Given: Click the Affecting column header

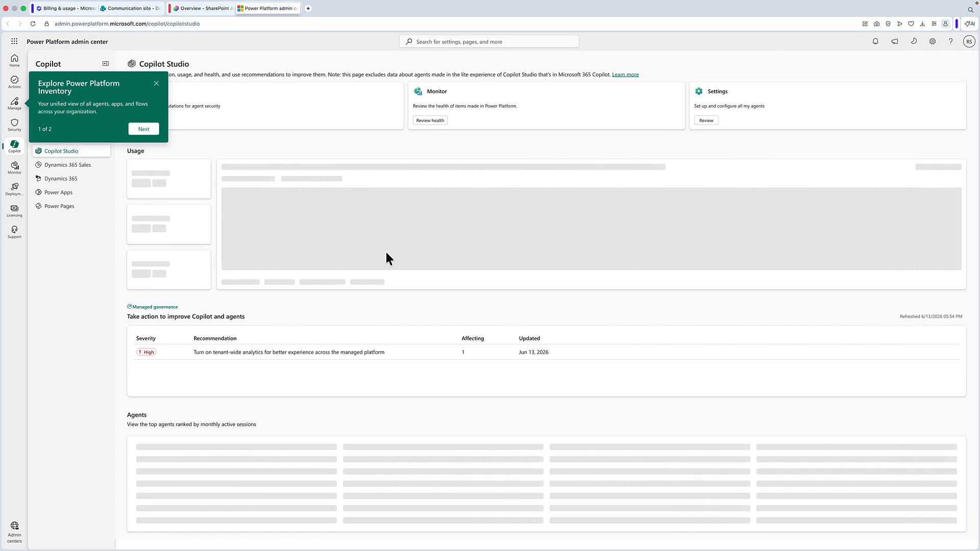Looking at the screenshot, I should pos(473,338).
